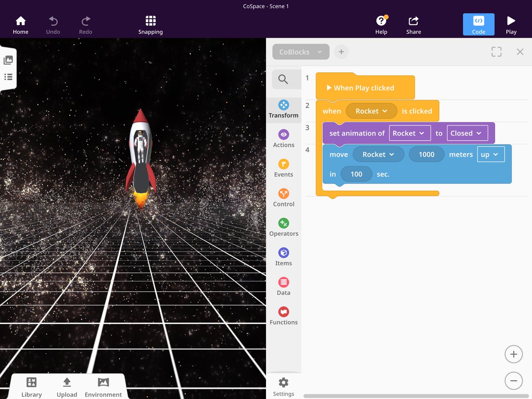Open code editor Settings
The image size is (532, 399).
[284, 387]
